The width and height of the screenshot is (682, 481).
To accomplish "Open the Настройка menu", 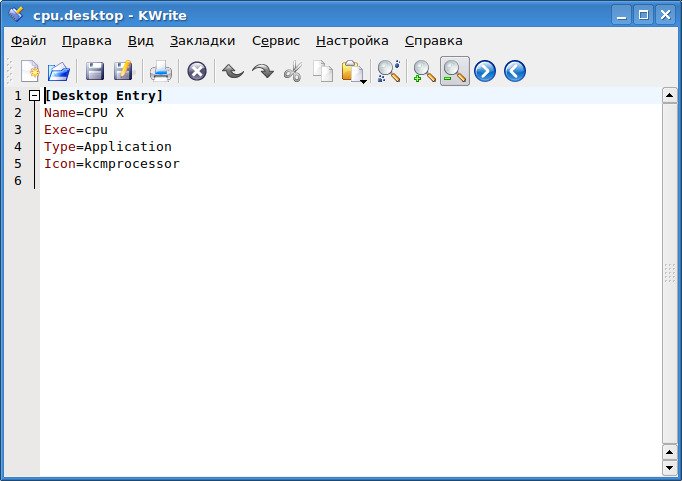I will (352, 41).
